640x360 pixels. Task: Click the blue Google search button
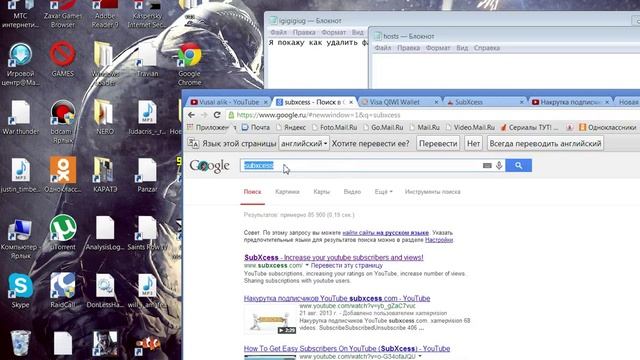pyautogui.click(x=518, y=165)
